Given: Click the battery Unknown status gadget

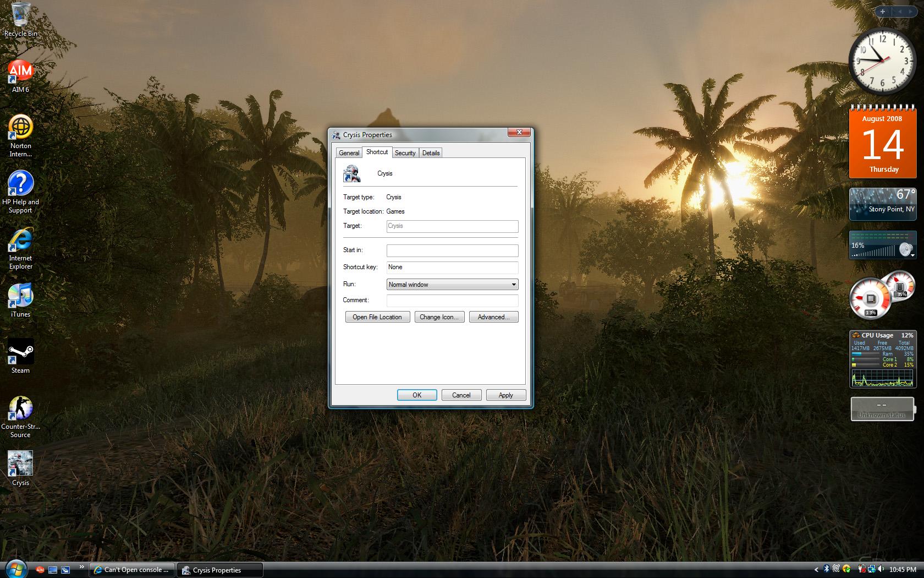Looking at the screenshot, I should pos(883,409).
